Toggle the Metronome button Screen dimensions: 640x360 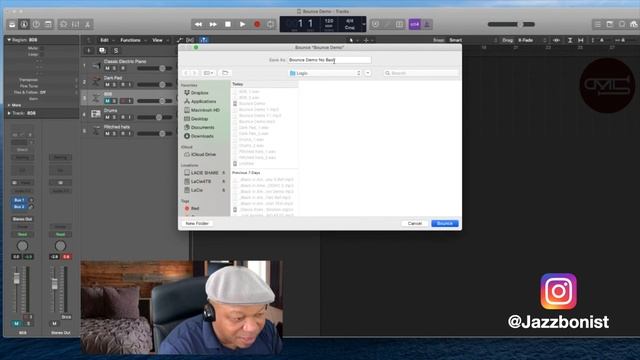(x=427, y=24)
